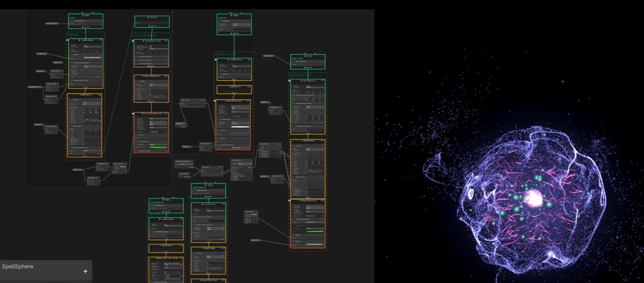Viewport: 644px width, 283px height.
Task: Select the Trail Bodies group label
Action: pyautogui.click(x=145, y=35)
